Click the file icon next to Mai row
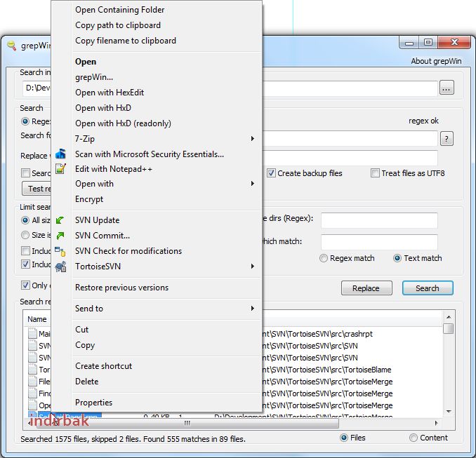Viewport: 476px width, 458px height. (x=32, y=333)
